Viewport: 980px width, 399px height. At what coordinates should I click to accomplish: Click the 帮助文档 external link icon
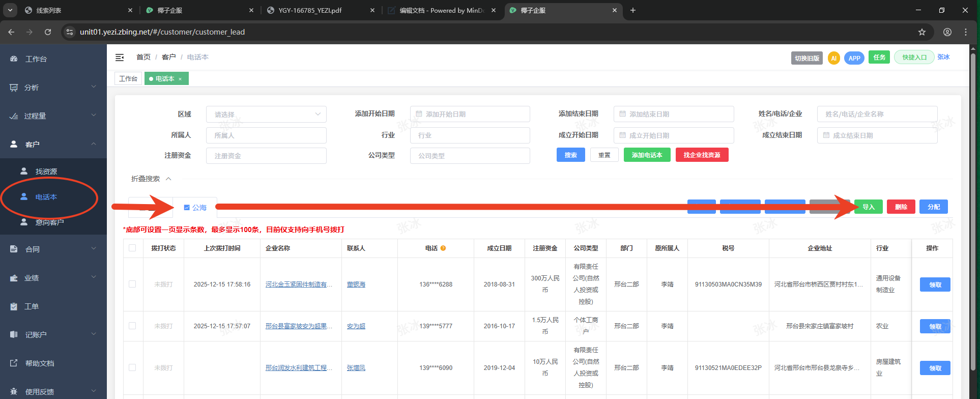[14, 363]
